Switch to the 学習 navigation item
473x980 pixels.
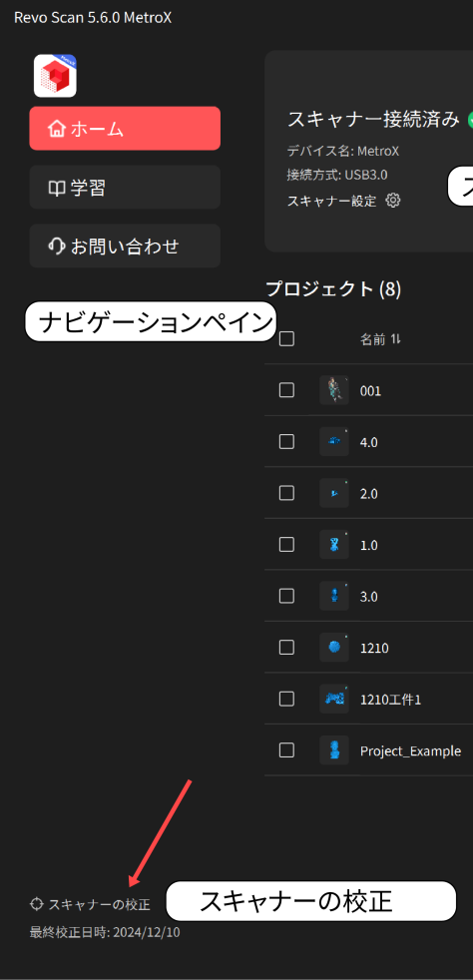point(125,187)
